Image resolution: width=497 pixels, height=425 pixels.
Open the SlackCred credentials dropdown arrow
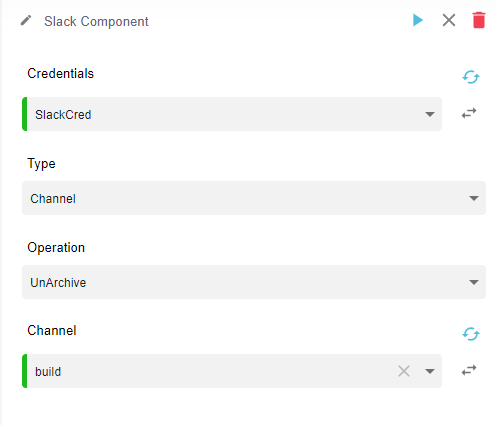tap(430, 114)
